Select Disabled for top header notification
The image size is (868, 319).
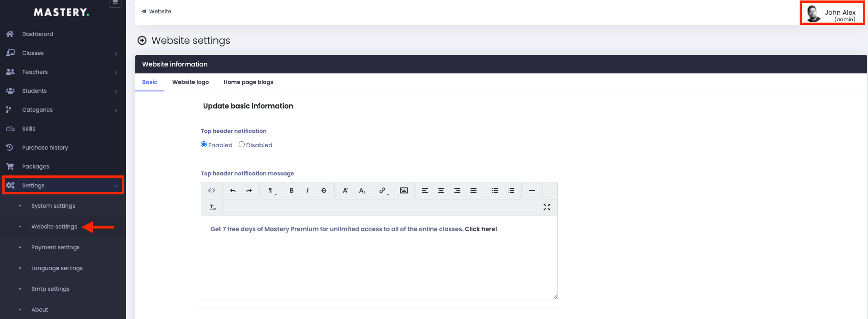(241, 144)
